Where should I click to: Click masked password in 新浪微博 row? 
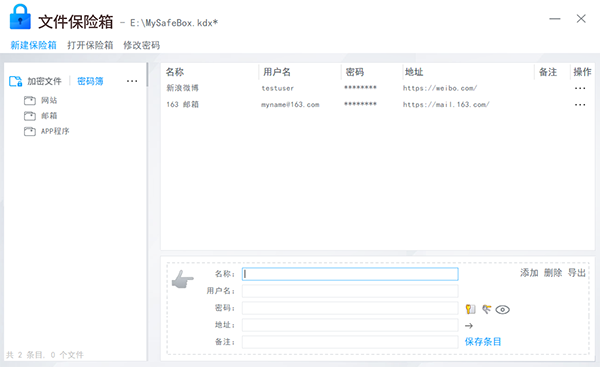tap(360, 88)
